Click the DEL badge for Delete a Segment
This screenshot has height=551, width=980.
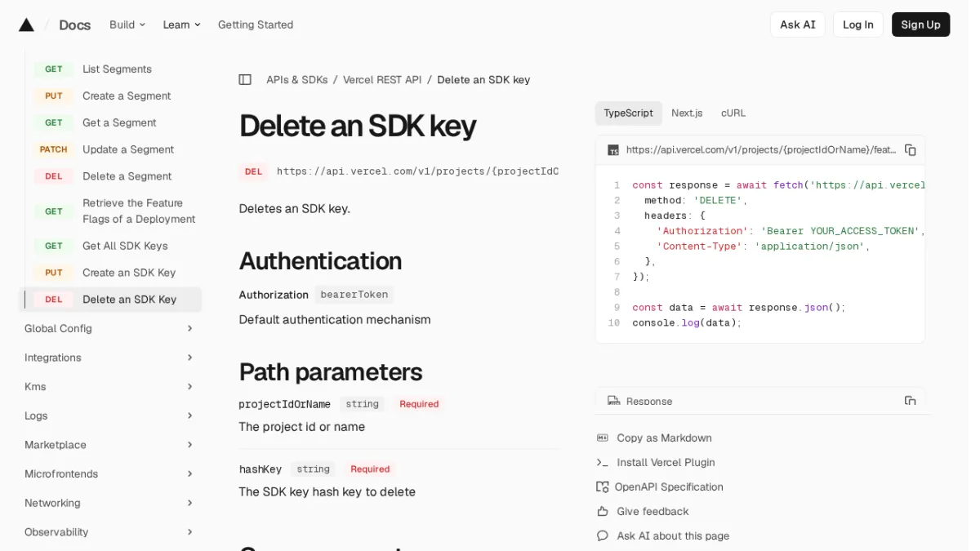click(54, 176)
